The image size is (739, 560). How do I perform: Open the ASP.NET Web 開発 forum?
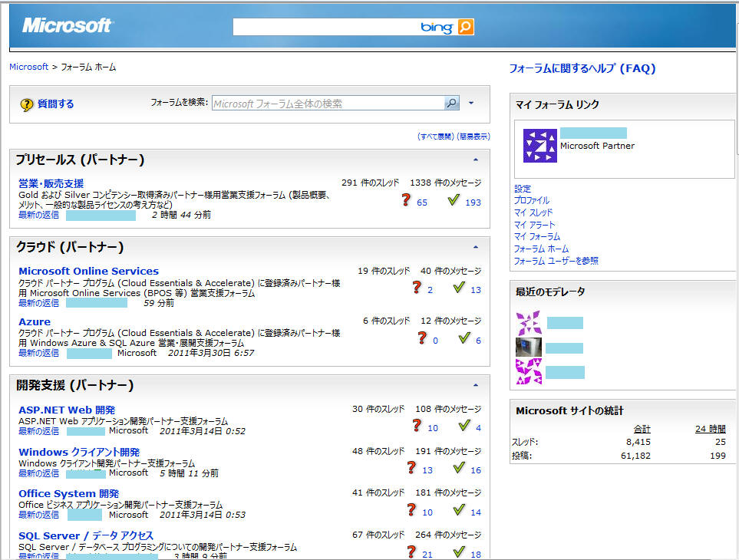coord(67,410)
